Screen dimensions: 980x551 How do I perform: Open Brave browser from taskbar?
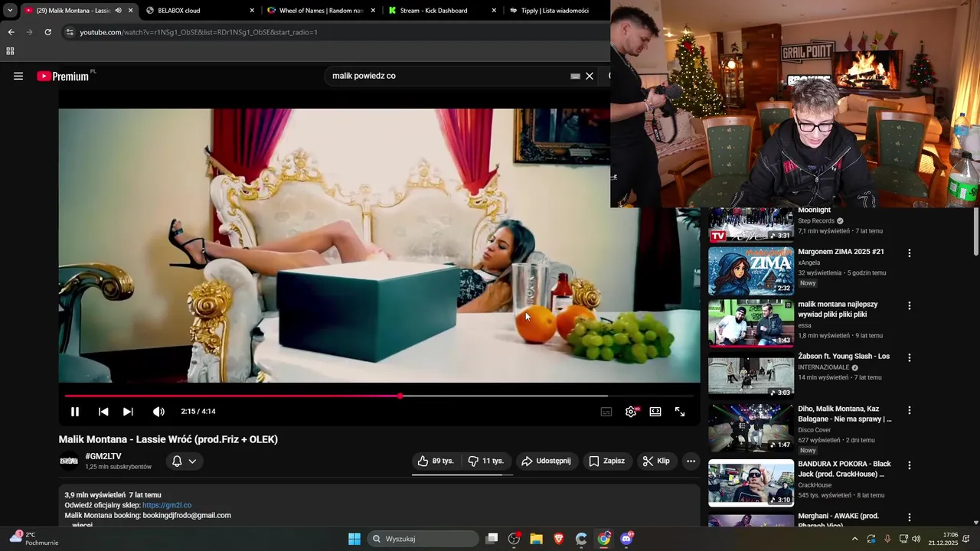coord(559,539)
